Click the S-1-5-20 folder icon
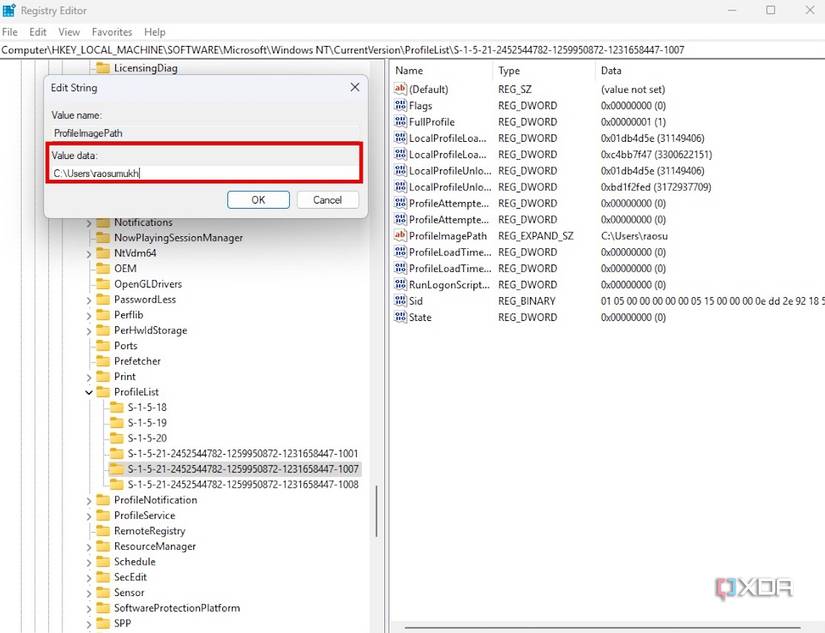Screen dimensions: 825x633 (116, 438)
